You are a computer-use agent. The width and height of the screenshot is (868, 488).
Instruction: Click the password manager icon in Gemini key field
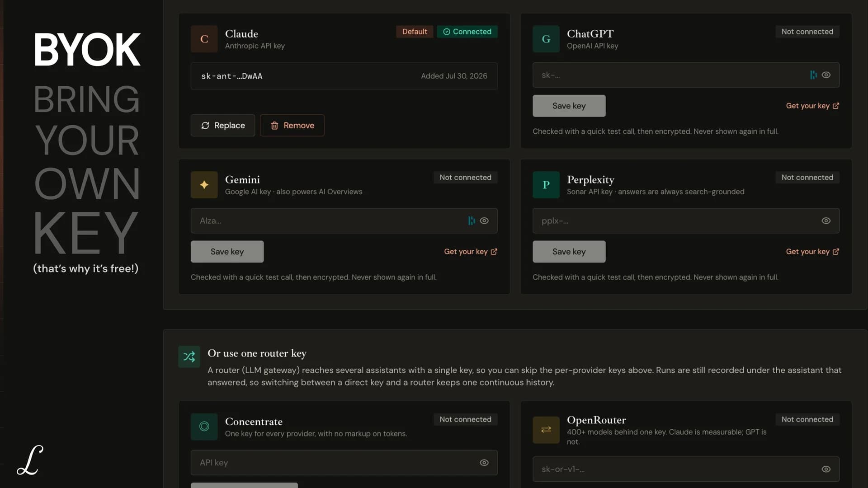[x=472, y=221]
